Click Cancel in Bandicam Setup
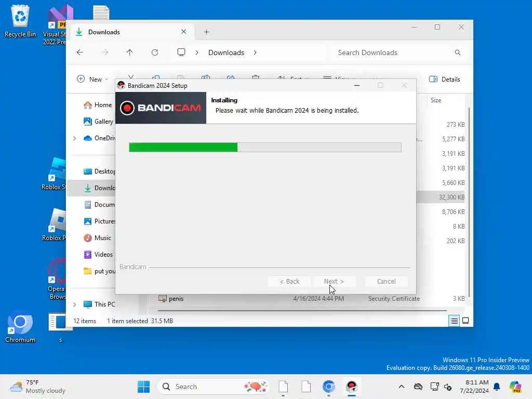 [x=386, y=281]
